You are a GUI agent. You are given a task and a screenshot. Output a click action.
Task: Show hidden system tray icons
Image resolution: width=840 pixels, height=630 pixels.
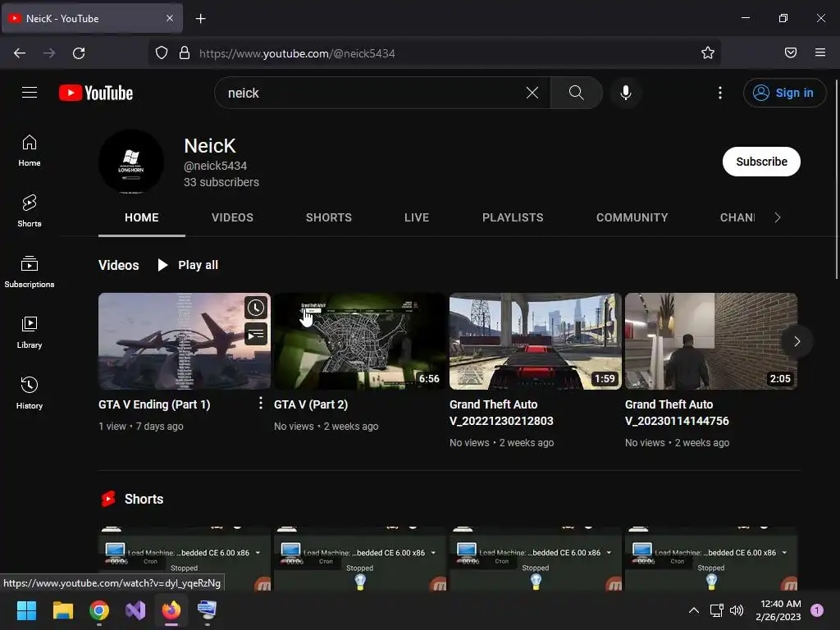click(x=693, y=610)
